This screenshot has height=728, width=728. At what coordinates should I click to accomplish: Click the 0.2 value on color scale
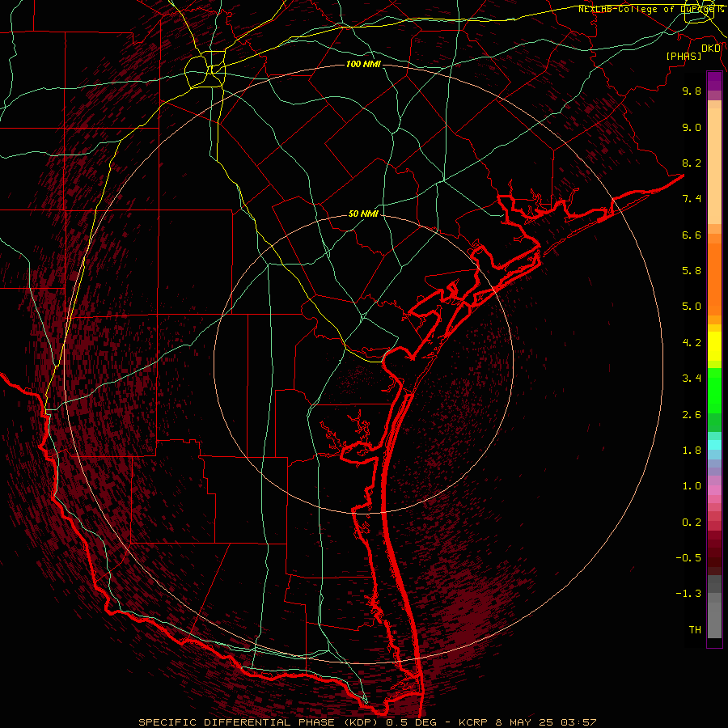click(x=692, y=523)
